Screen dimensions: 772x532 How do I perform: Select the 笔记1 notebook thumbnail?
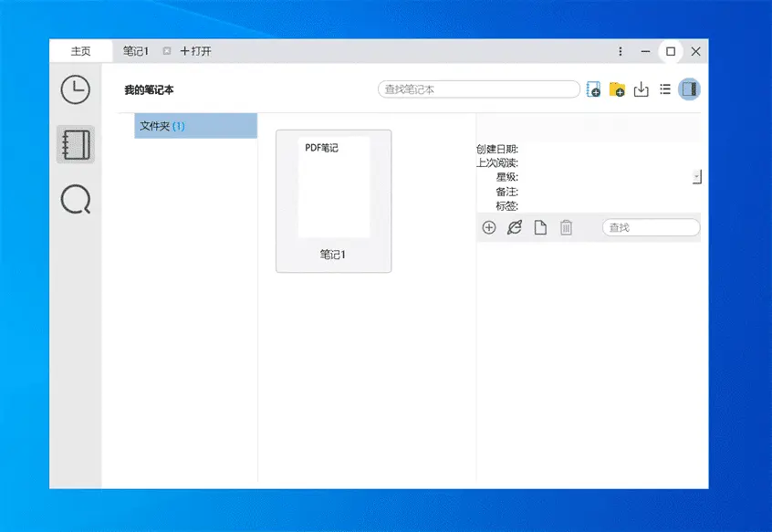(334, 201)
